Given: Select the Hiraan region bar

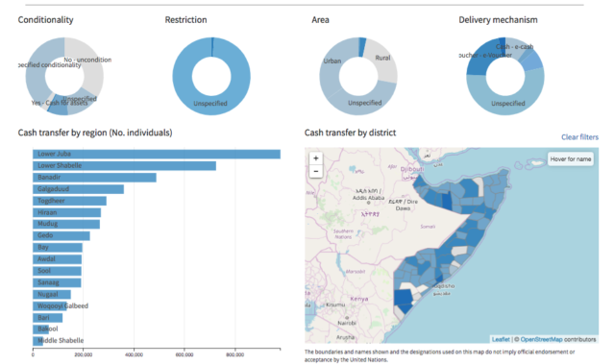Looking at the screenshot, I should 66,212.
